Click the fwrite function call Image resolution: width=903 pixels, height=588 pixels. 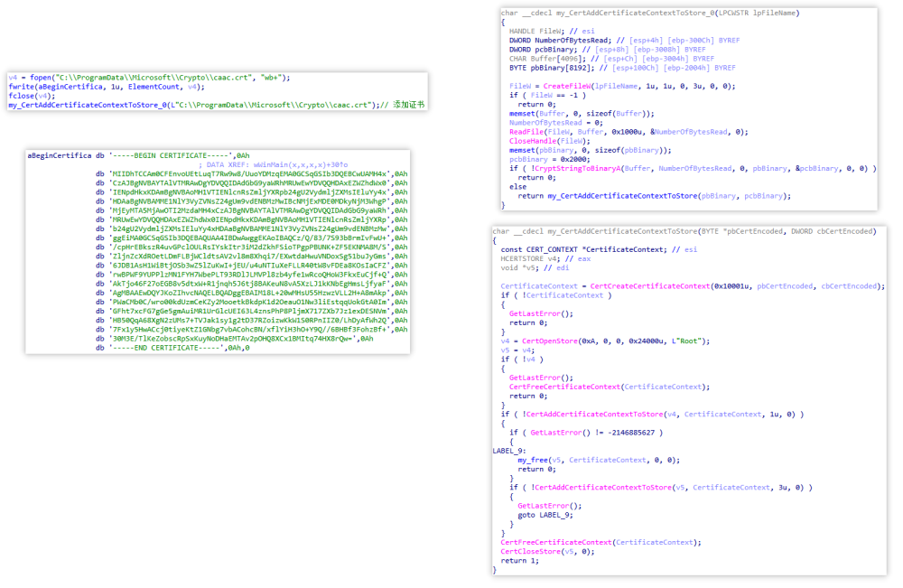click(20, 87)
